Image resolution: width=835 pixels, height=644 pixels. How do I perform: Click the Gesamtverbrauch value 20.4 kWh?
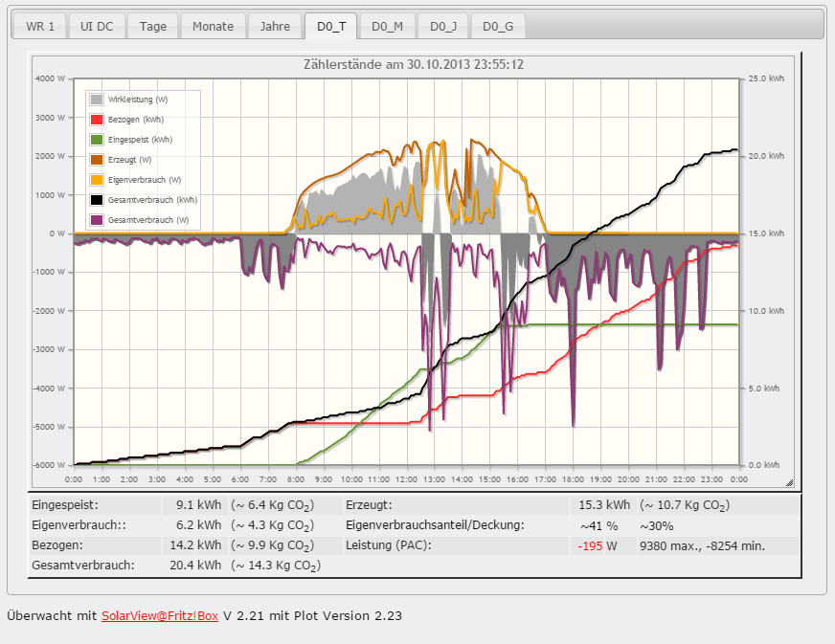point(195,566)
